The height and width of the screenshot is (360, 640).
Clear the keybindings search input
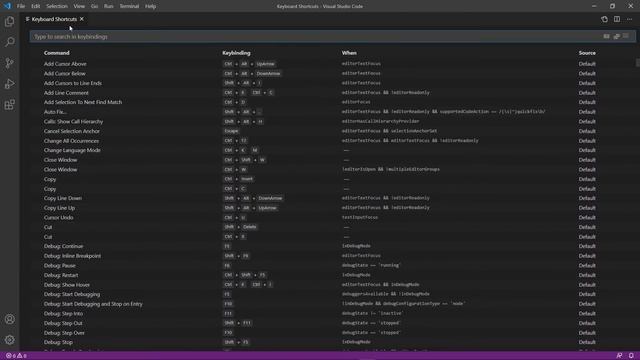626,36
